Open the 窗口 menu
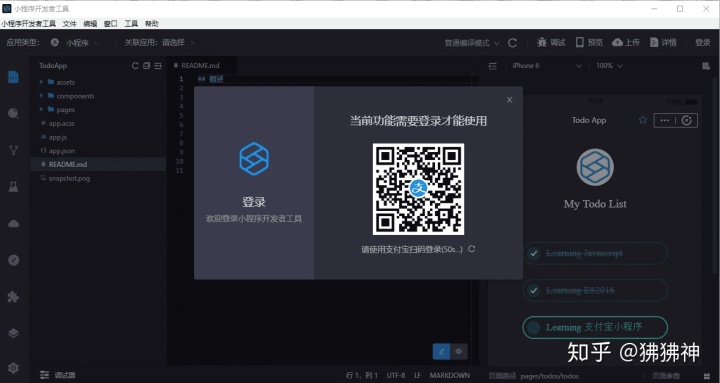The width and height of the screenshot is (720, 383). pyautogui.click(x=111, y=23)
